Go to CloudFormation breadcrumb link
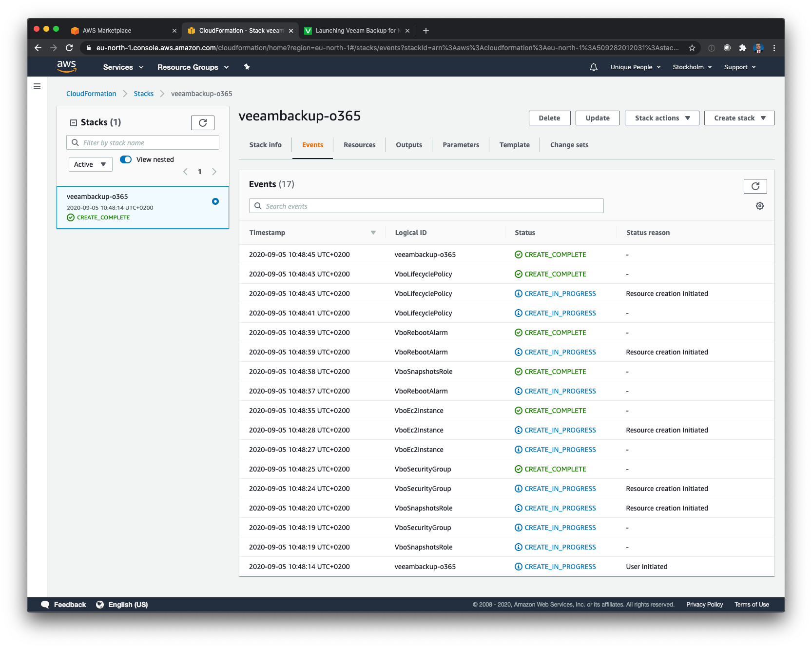The width and height of the screenshot is (812, 648). click(91, 94)
